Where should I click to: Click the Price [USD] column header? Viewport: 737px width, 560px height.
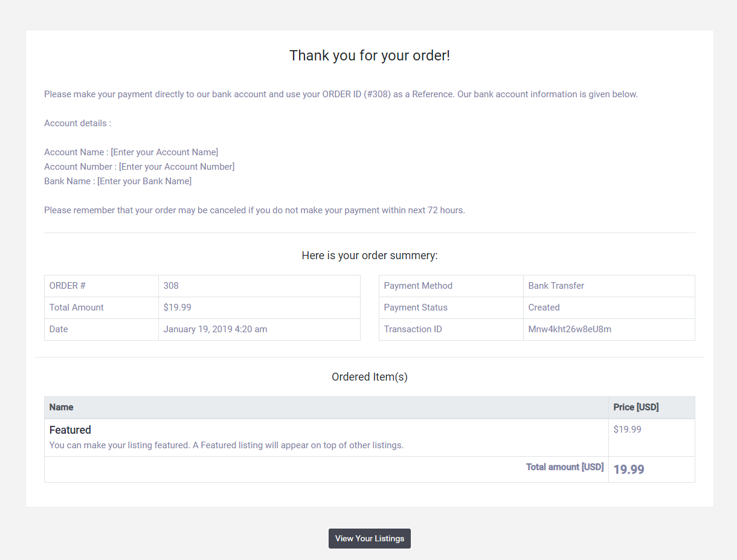coord(636,407)
